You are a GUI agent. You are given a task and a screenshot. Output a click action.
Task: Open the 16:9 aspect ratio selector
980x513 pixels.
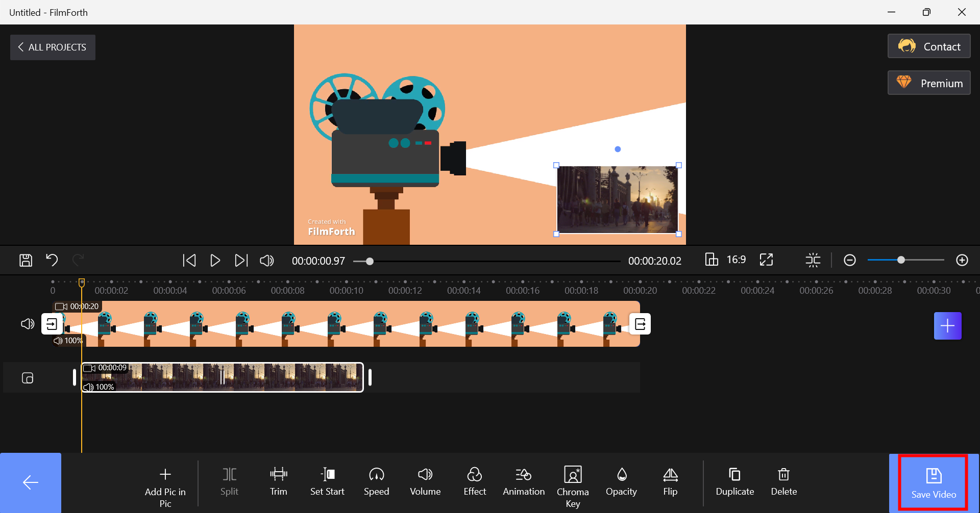725,260
